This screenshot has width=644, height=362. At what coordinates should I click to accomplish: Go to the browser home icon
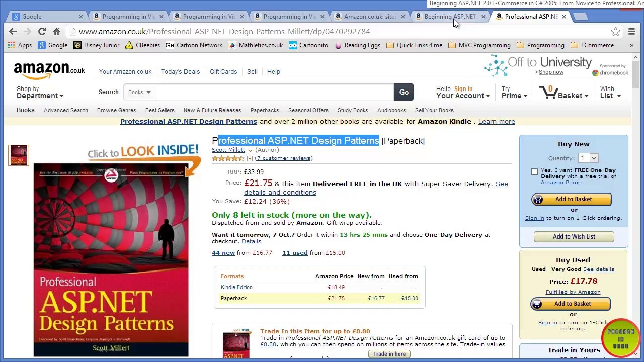pyautogui.click(x=57, y=32)
